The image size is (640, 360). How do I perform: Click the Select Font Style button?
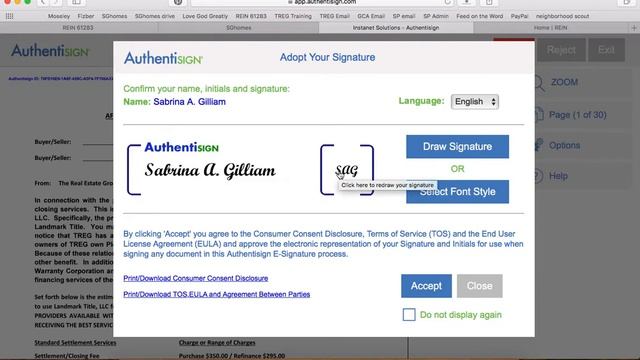pos(457,191)
